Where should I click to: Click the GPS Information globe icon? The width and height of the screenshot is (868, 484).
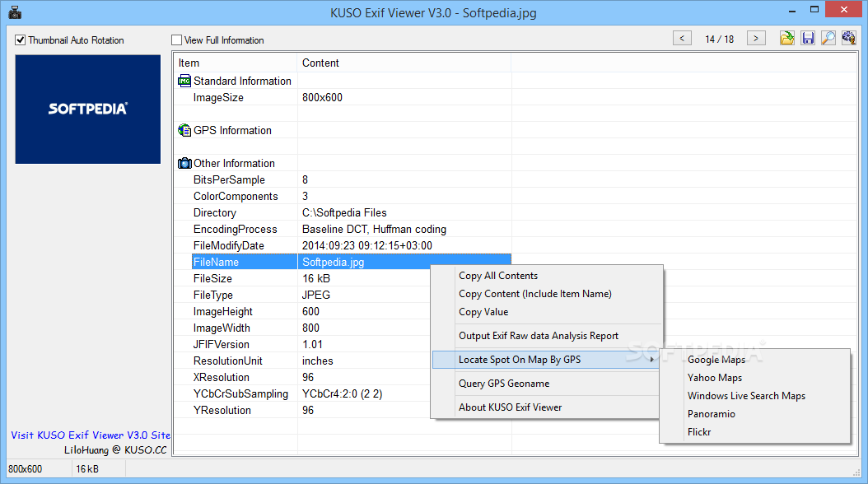[184, 131]
